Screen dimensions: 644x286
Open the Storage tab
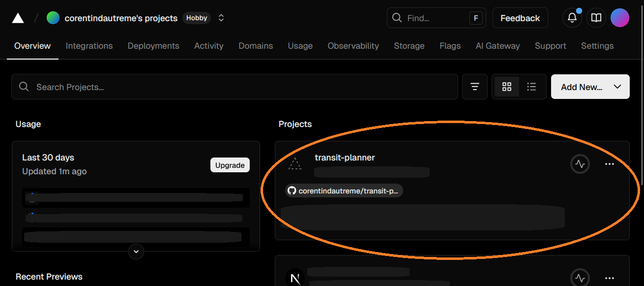(x=409, y=46)
